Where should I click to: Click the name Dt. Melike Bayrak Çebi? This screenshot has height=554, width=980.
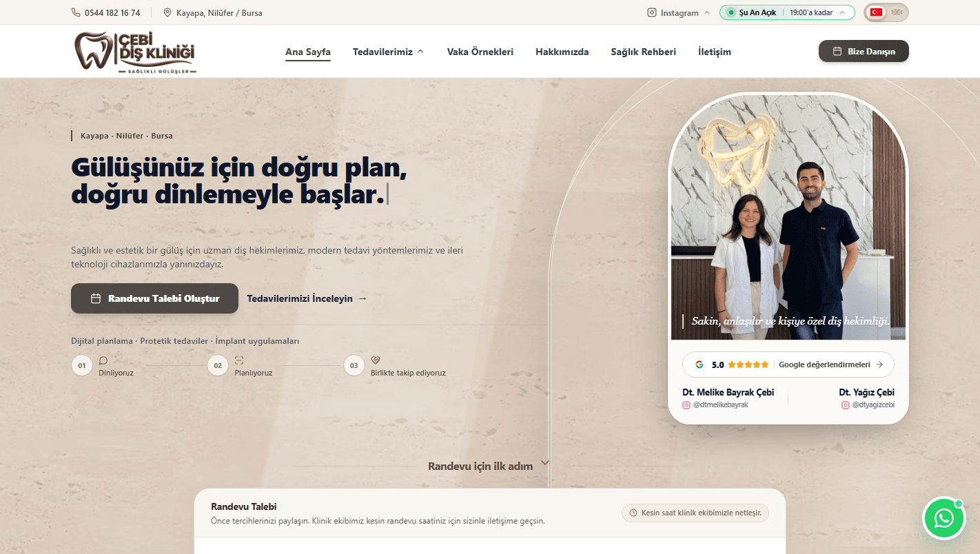728,392
